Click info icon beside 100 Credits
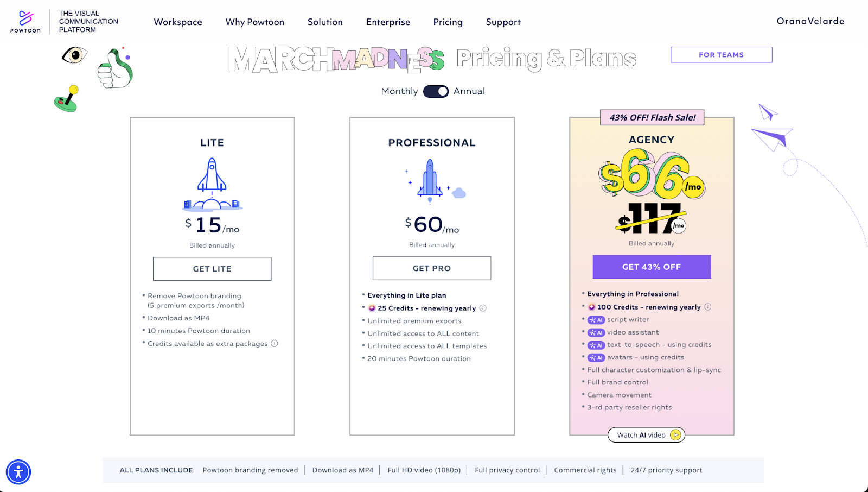The width and height of the screenshot is (868, 492). click(x=708, y=307)
